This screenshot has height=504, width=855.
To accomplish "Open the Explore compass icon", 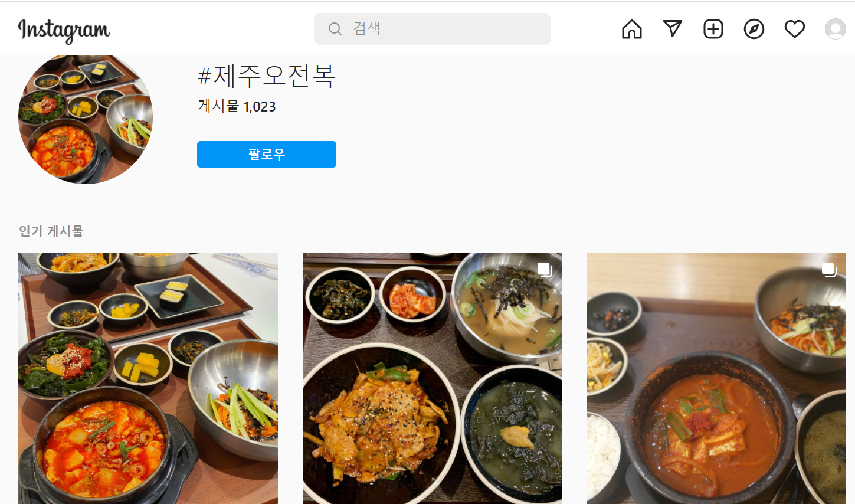I will 754,29.
